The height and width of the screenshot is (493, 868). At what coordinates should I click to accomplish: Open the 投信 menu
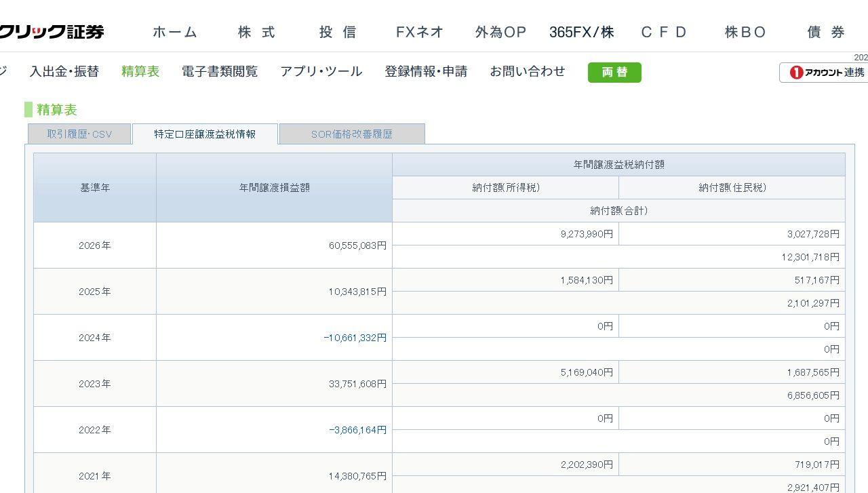[x=338, y=32]
